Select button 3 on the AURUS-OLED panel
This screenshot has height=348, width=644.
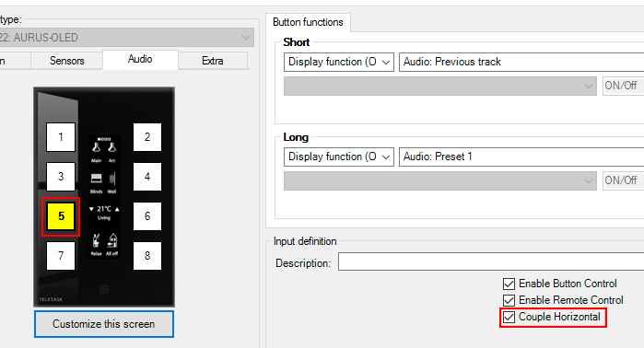pyautogui.click(x=61, y=177)
